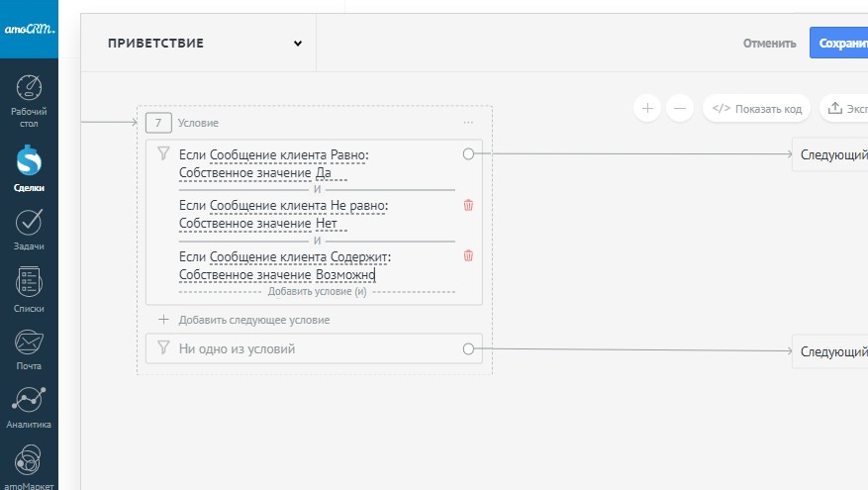Viewport: 868px width, 490px height.
Task: Zoom out with the minus button
Action: 679,108
